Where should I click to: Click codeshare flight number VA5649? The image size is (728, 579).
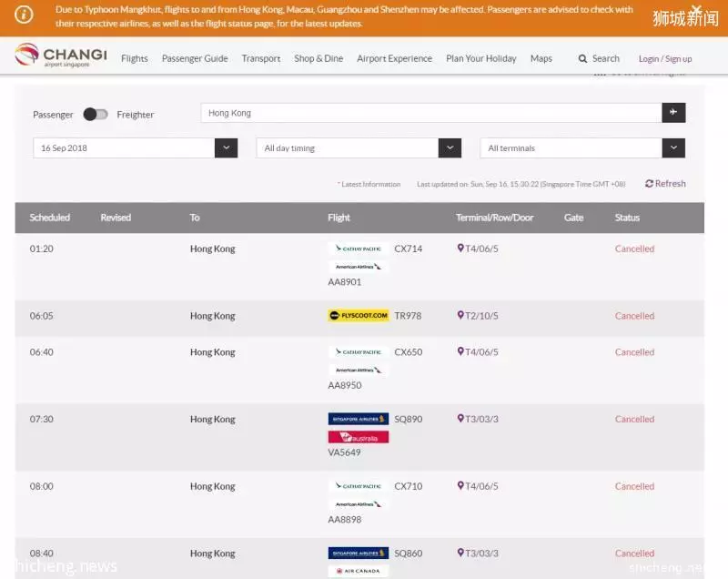point(345,452)
